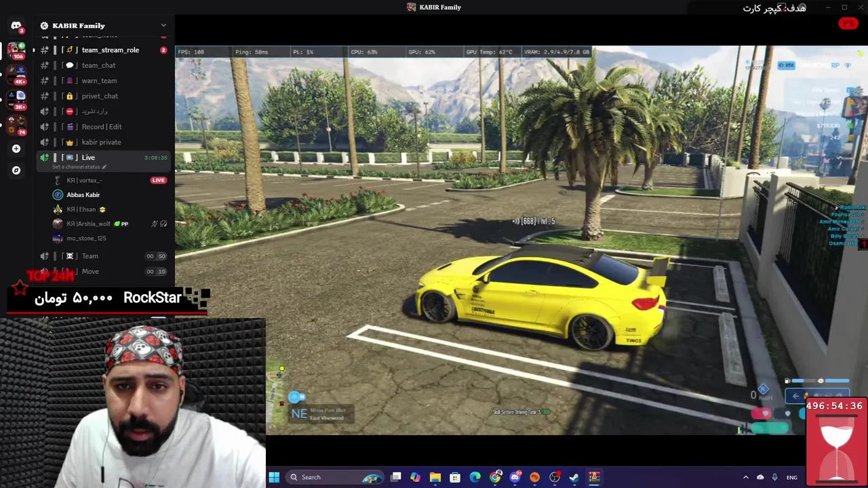This screenshot has width=868, height=488.
Task: Open the orange app icon beside Discord
Action: pos(535,477)
